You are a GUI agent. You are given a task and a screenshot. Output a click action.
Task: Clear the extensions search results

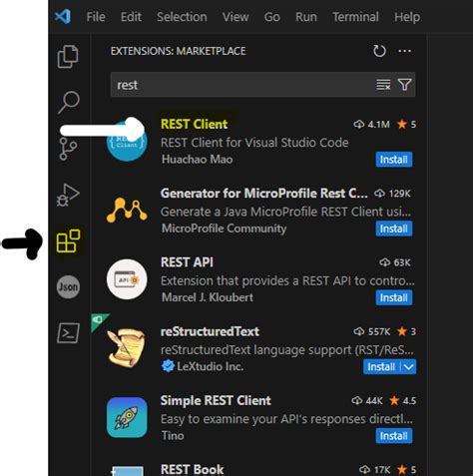pos(383,85)
